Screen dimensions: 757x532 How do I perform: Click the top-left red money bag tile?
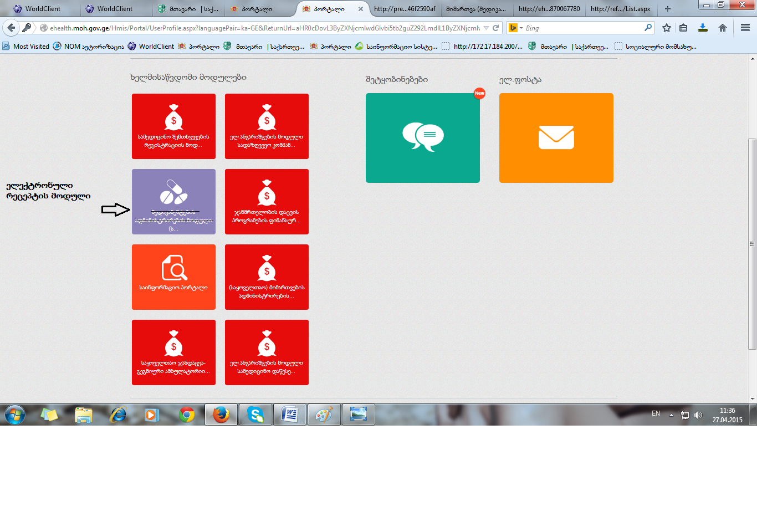point(173,126)
